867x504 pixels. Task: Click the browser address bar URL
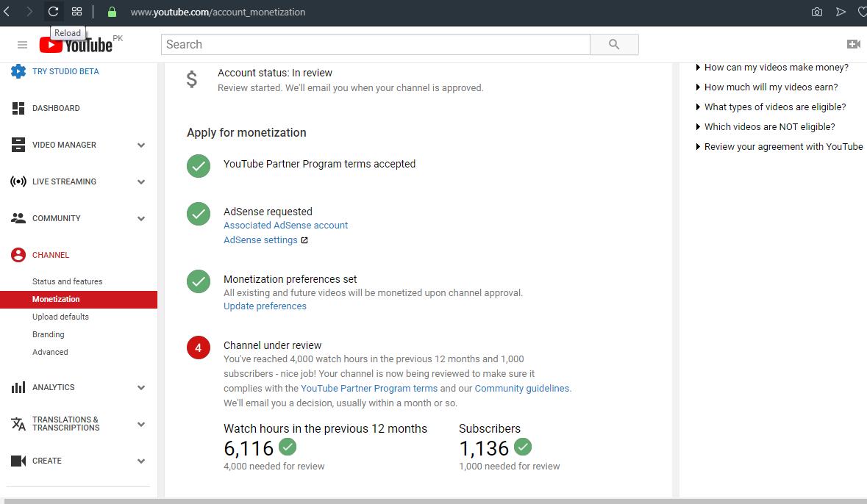click(218, 12)
